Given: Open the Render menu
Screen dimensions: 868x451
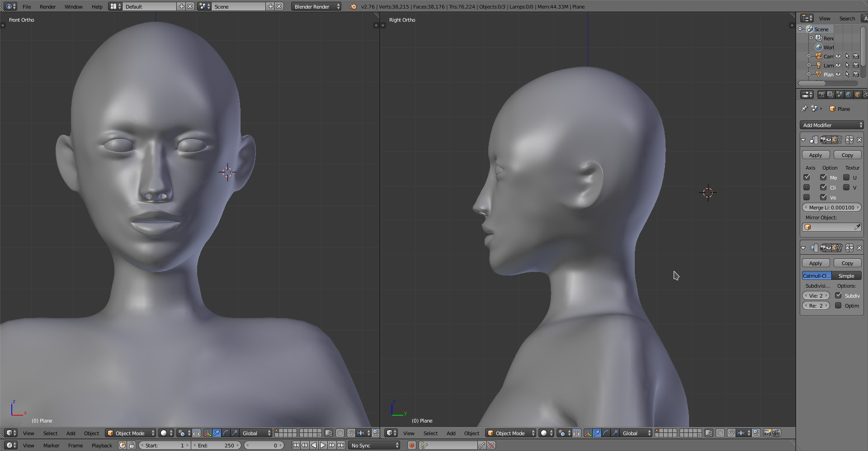Looking at the screenshot, I should pos(47,7).
